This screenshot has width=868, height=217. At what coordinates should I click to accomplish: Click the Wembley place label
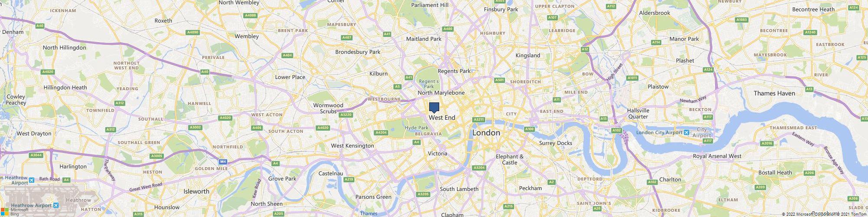click(x=247, y=36)
